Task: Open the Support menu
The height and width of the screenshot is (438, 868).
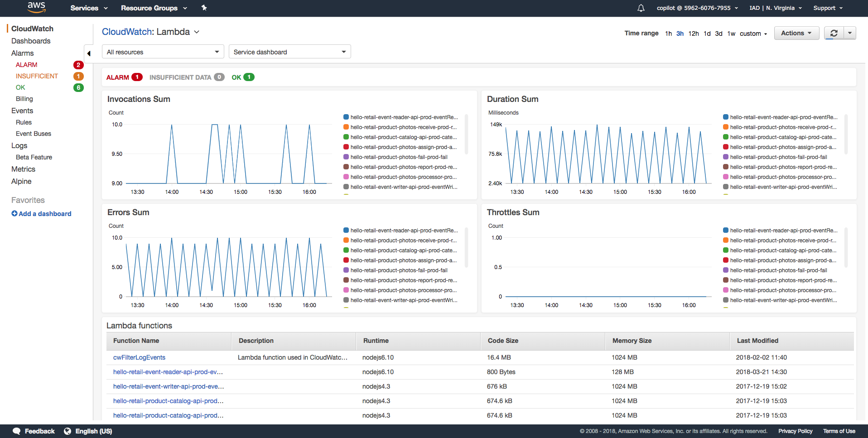Action: pos(828,8)
